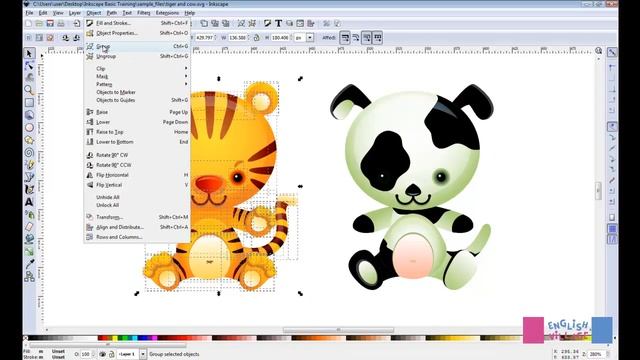Click the Open file folder icon
Viewport: 640px width, 360px height.
pyautogui.click(x=39, y=23)
